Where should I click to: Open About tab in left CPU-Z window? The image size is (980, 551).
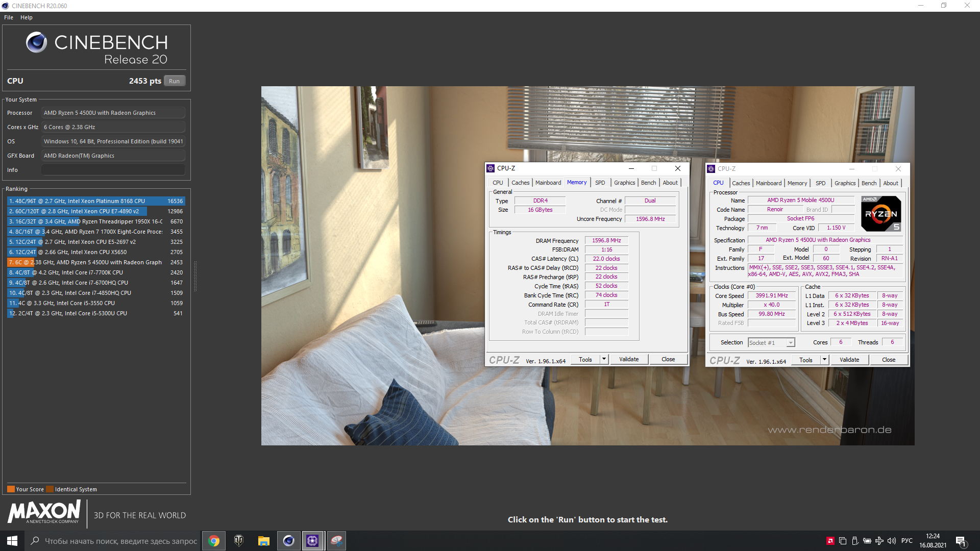[670, 183]
